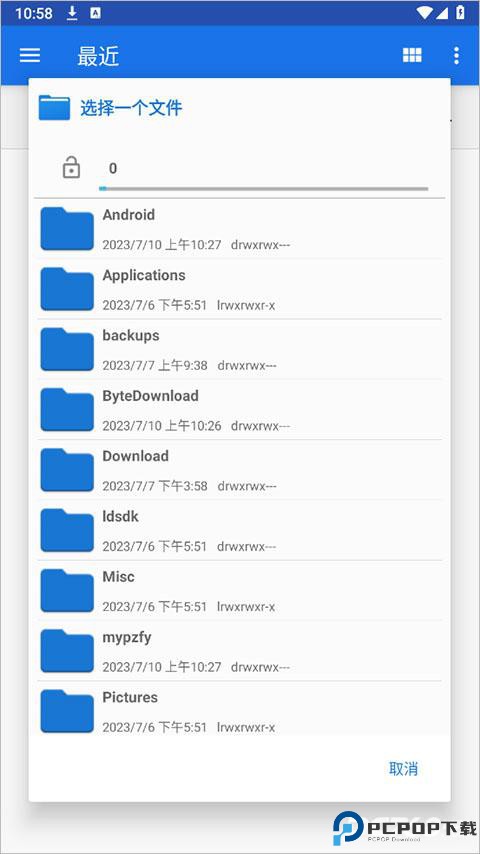Screen dimensions: 480x854
Task: Click the 选择一个文件 dialog title folder icon
Action: pyautogui.click(x=54, y=108)
